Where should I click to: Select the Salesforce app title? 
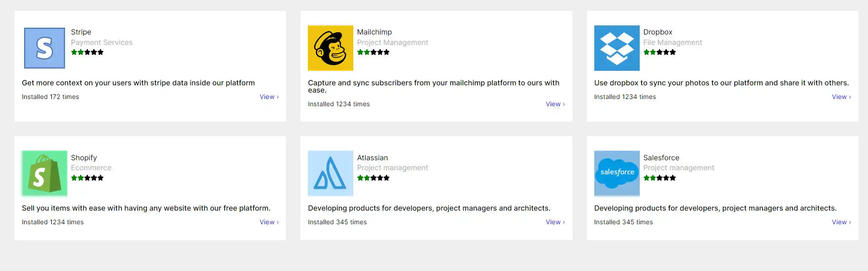pyautogui.click(x=661, y=158)
